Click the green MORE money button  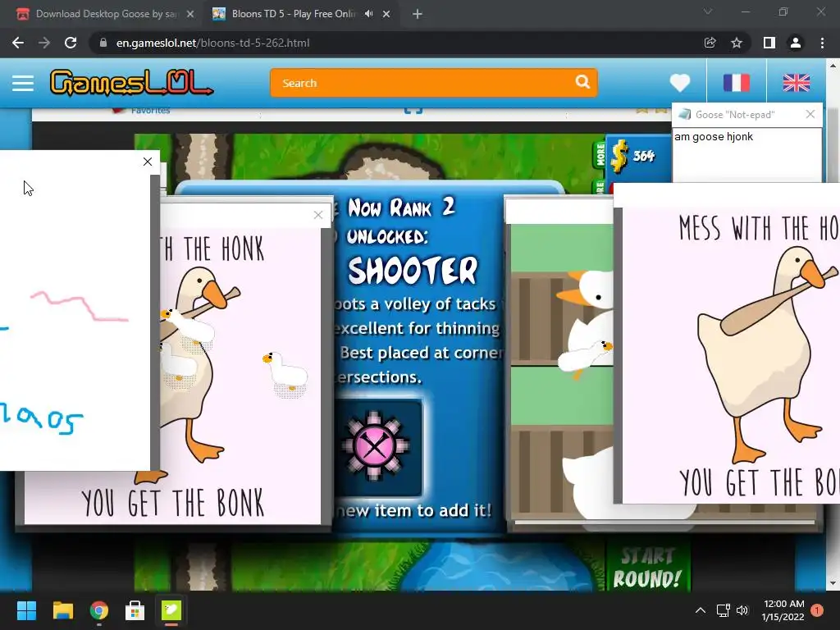point(600,155)
